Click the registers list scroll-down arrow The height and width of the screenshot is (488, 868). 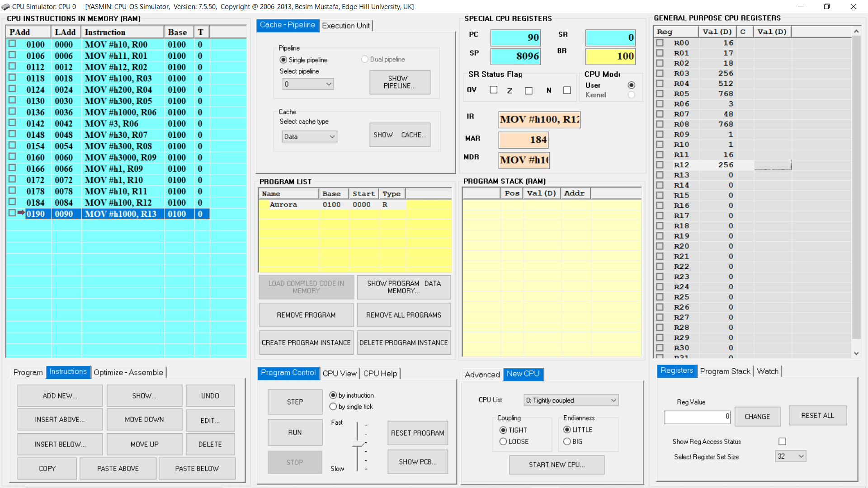tap(856, 354)
